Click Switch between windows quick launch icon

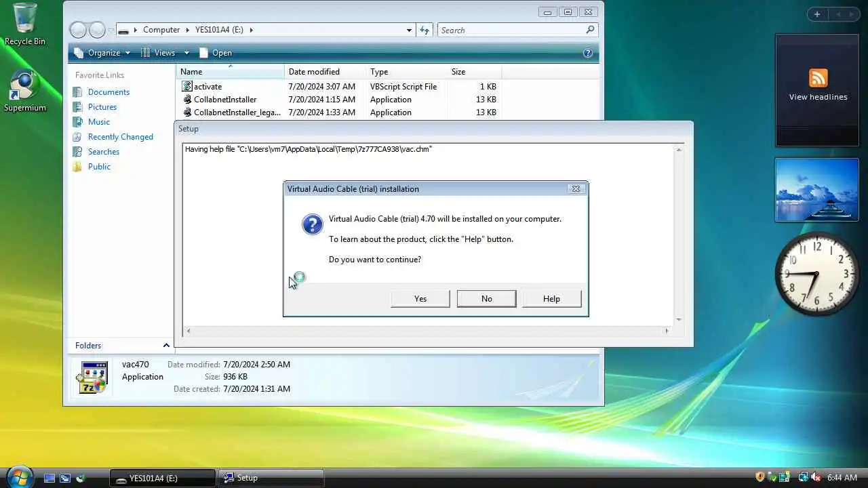(65, 478)
